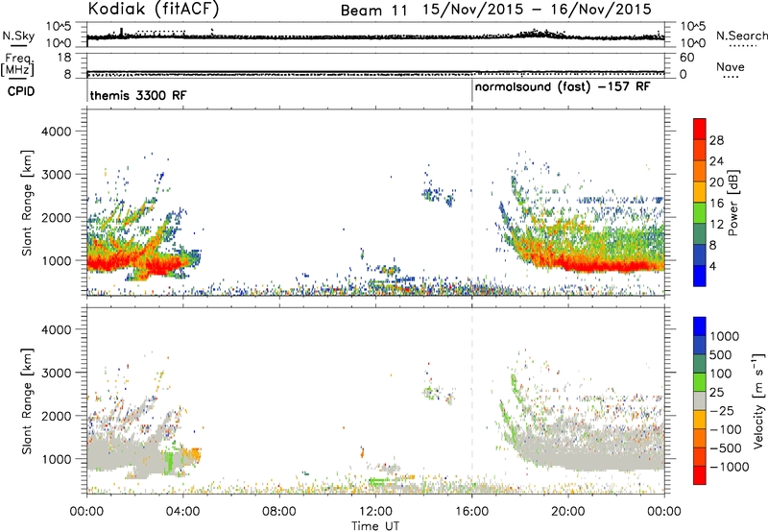
Task: Click the 'themis 3300 RF' CPID text
Action: click(138, 95)
